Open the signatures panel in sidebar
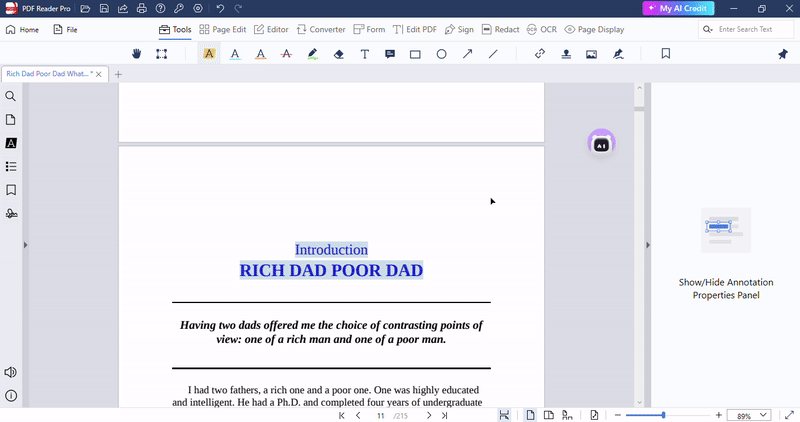This screenshot has height=422, width=800. (x=11, y=213)
